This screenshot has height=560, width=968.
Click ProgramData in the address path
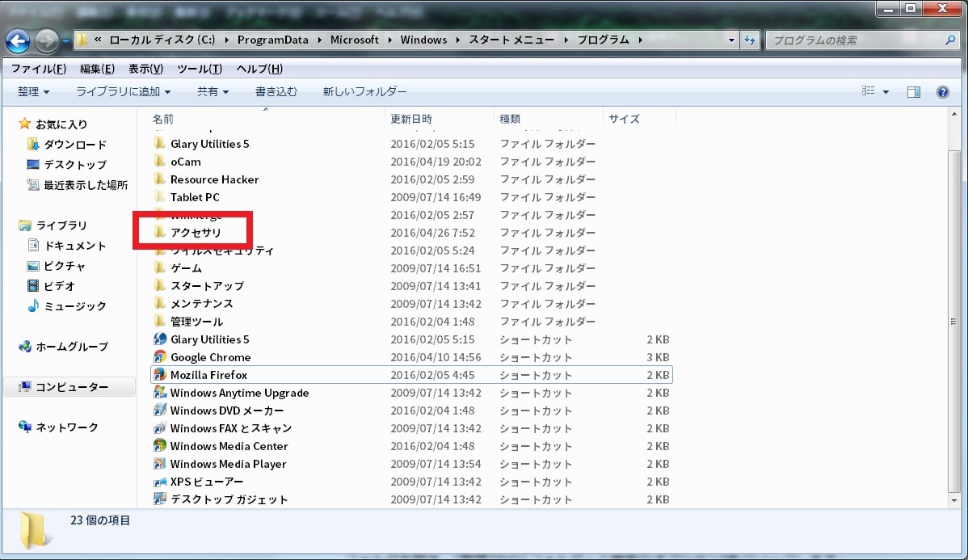[x=273, y=40]
